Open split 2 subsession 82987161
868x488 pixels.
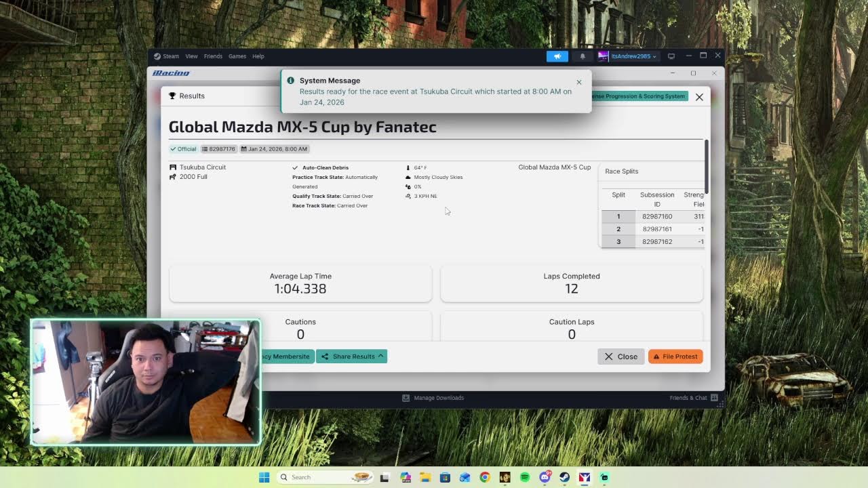[657, 229]
